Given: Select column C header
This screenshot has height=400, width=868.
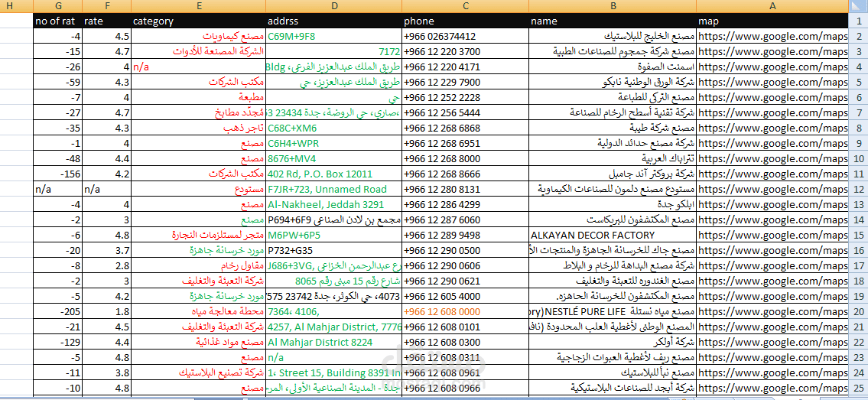Looking at the screenshot, I should point(466,7).
